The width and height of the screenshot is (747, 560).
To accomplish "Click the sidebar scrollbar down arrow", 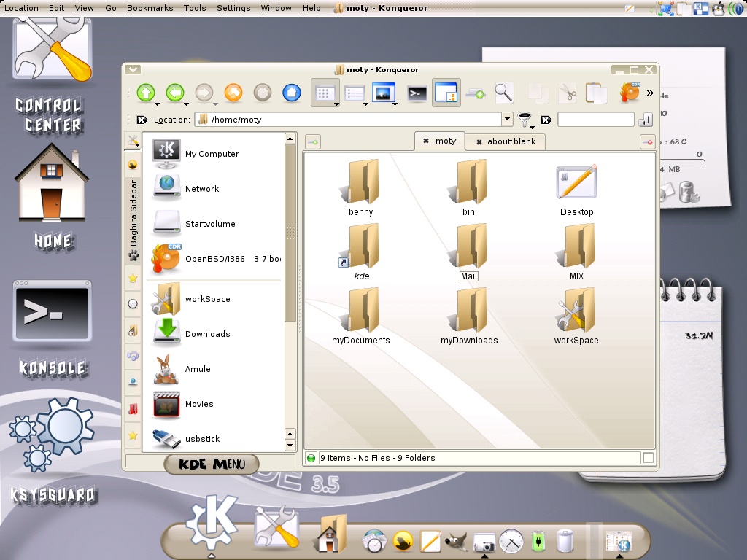I will coord(290,446).
